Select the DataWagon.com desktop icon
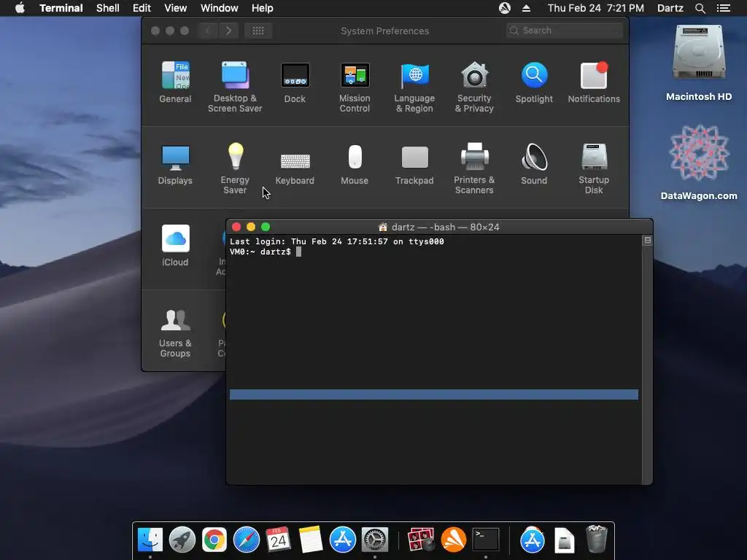 pyautogui.click(x=699, y=163)
